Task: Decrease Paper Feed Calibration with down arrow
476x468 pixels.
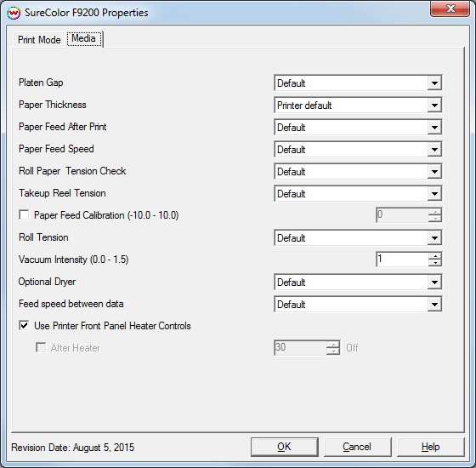Action: click(x=435, y=219)
